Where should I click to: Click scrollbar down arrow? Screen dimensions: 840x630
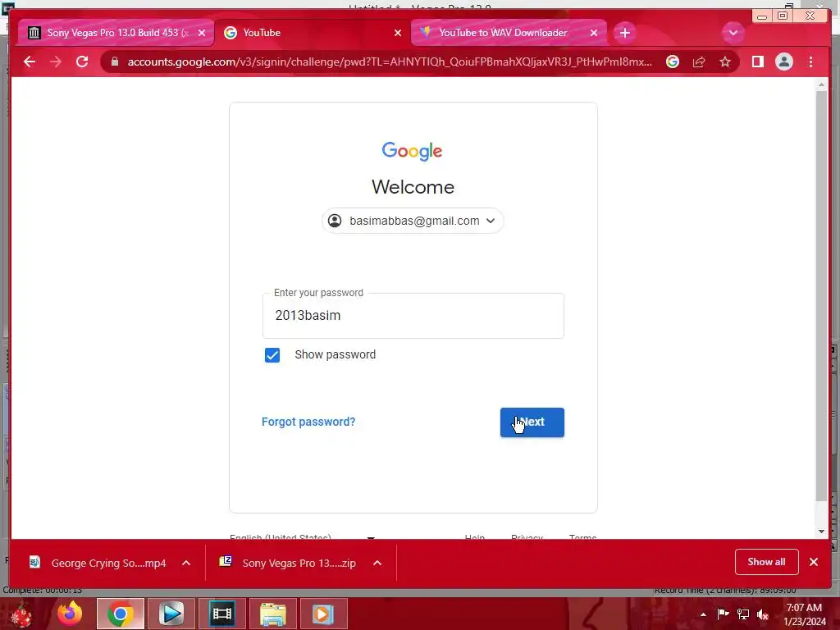(821, 532)
